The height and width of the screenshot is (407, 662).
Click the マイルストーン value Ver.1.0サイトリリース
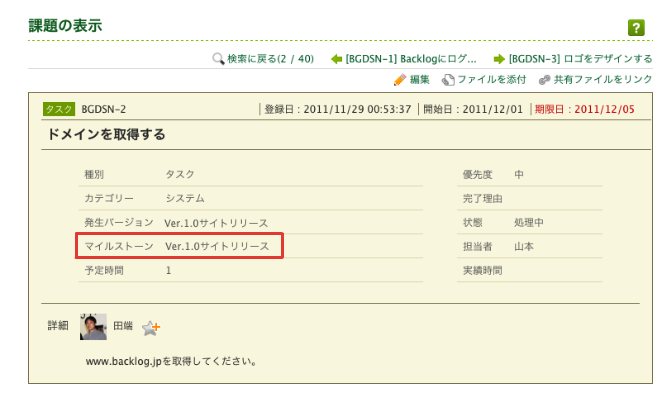(217, 247)
